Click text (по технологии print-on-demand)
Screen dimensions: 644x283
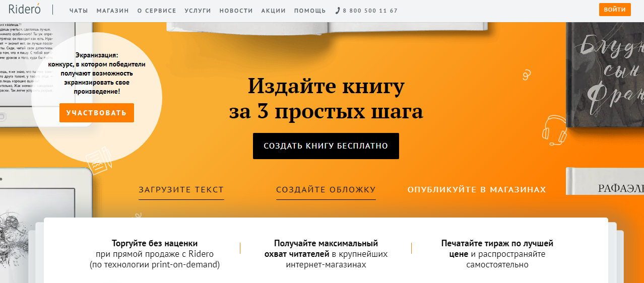[155, 264]
